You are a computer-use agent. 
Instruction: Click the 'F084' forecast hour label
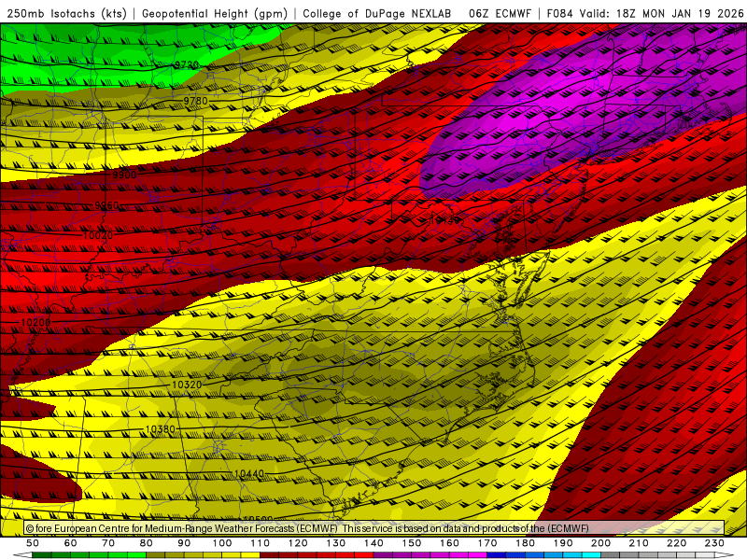click(559, 14)
